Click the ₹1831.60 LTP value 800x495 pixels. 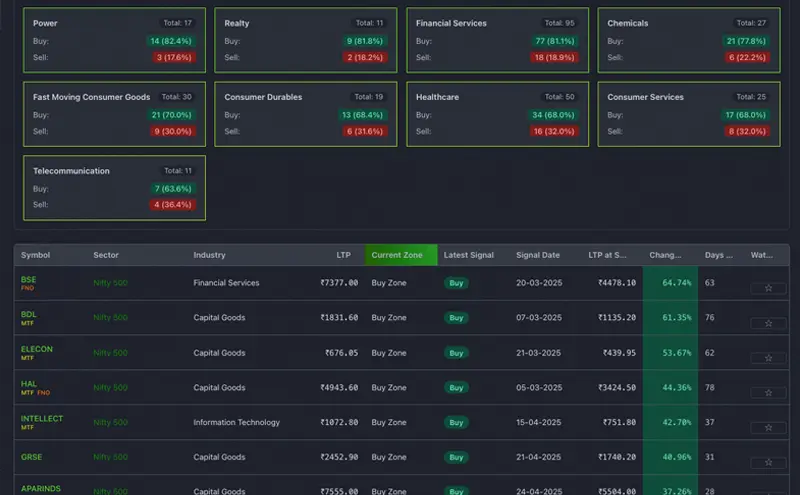point(339,317)
